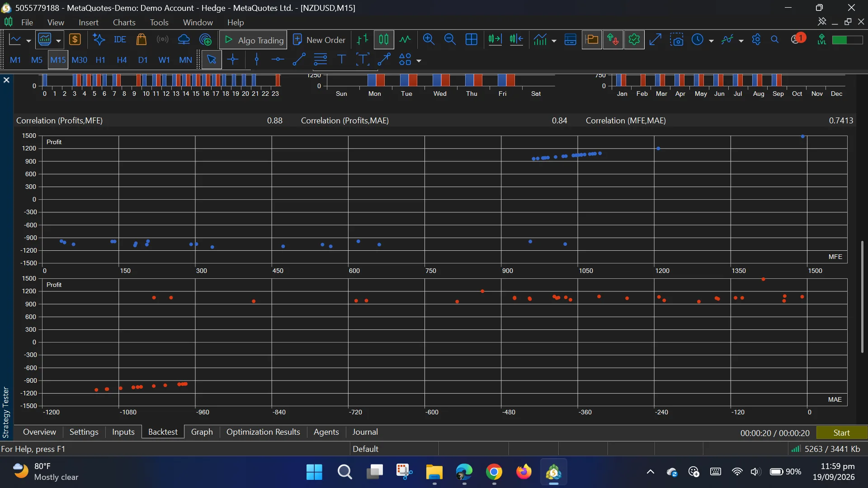868x488 pixels.
Task: Click the backtest vertical scrollbar
Action: click(862, 296)
